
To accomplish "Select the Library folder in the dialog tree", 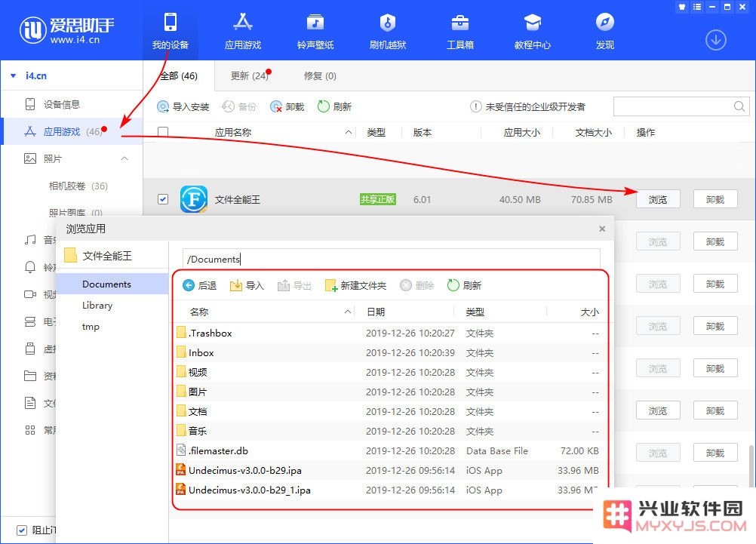I will pos(97,306).
